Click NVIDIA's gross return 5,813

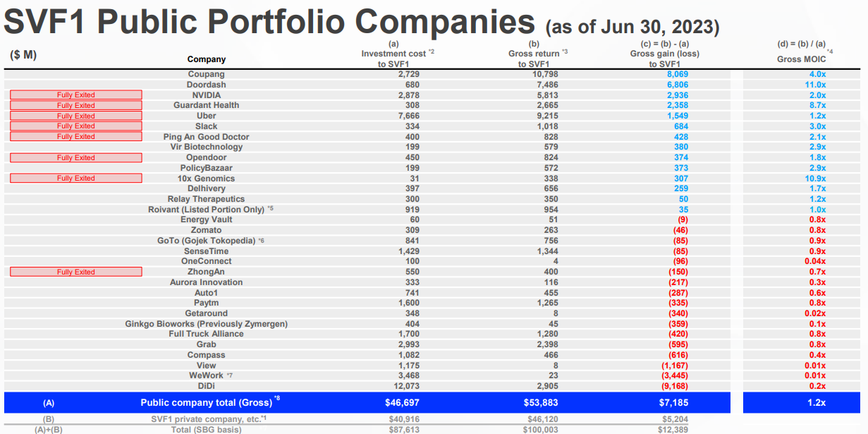[547, 95]
